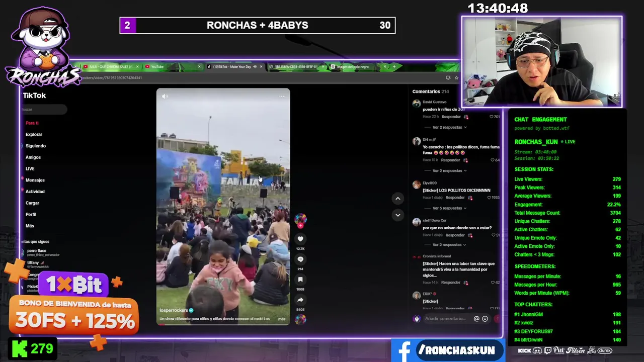
Task: Open steff Dova Cor's profile avatar
Action: (416, 222)
